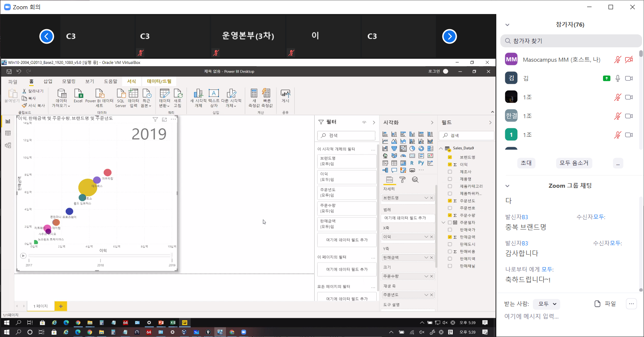
Task: Expand the 주문일자 date hierarchy
Action: coord(443,222)
